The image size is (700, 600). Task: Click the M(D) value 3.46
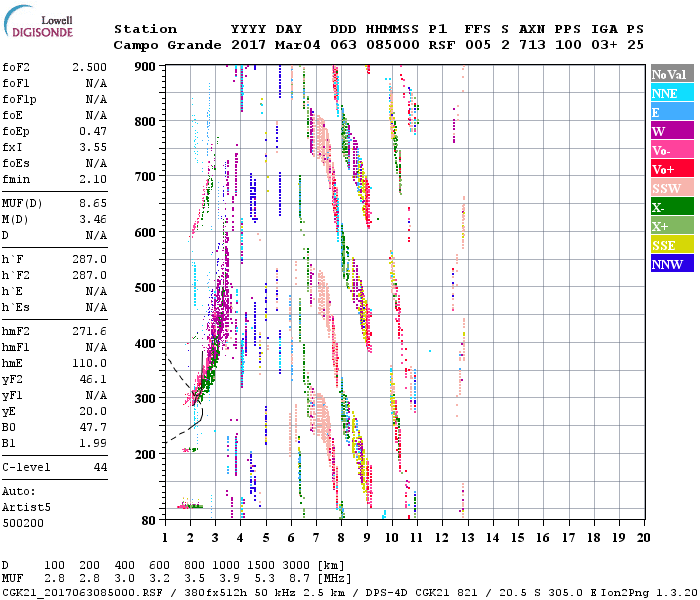(93, 220)
